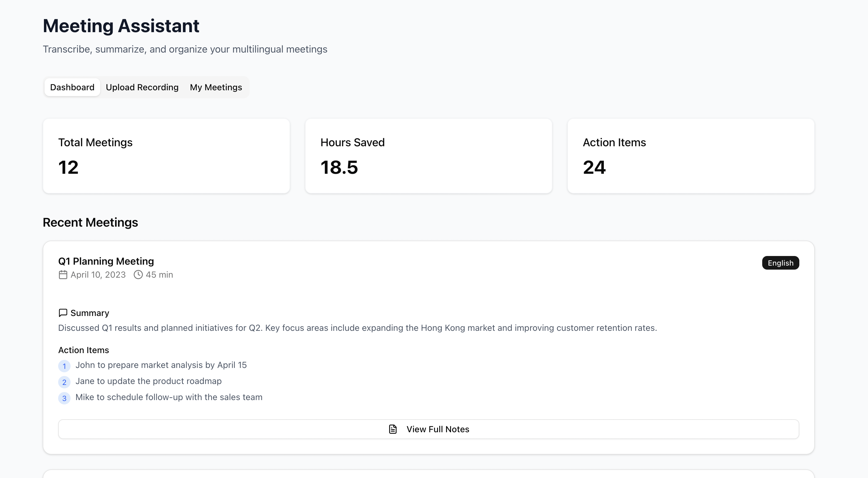Click the number 2 action item badge

coord(64,382)
